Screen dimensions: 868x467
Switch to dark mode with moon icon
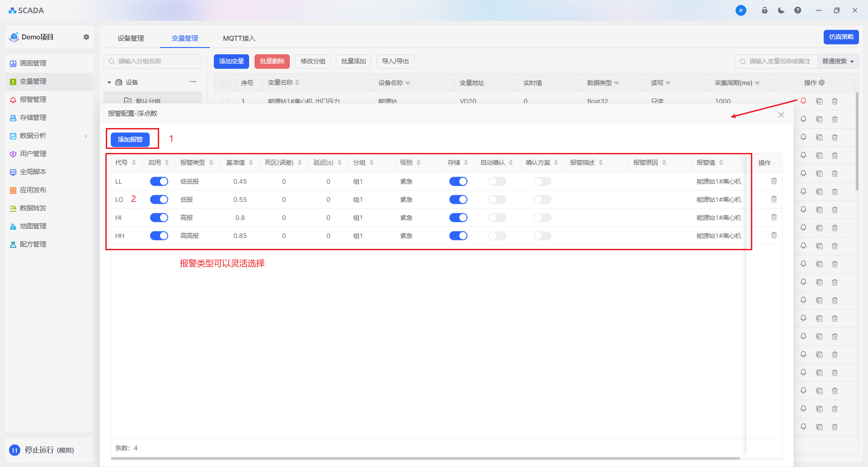pos(781,10)
